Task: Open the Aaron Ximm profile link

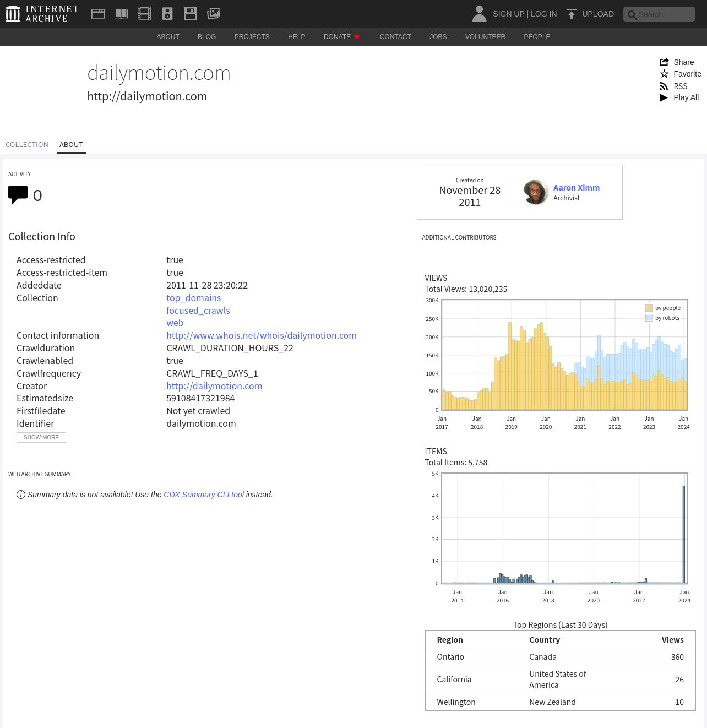Action: coord(577,188)
